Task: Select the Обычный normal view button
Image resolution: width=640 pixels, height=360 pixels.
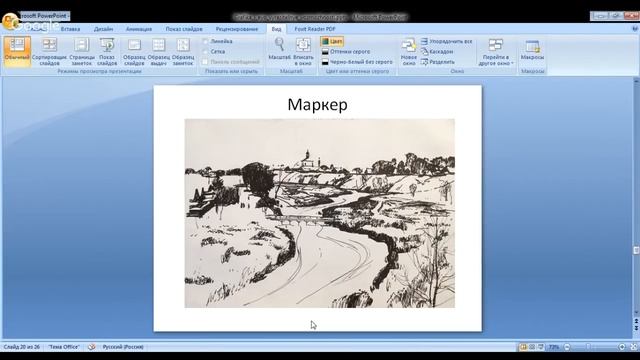Action: pos(17,51)
